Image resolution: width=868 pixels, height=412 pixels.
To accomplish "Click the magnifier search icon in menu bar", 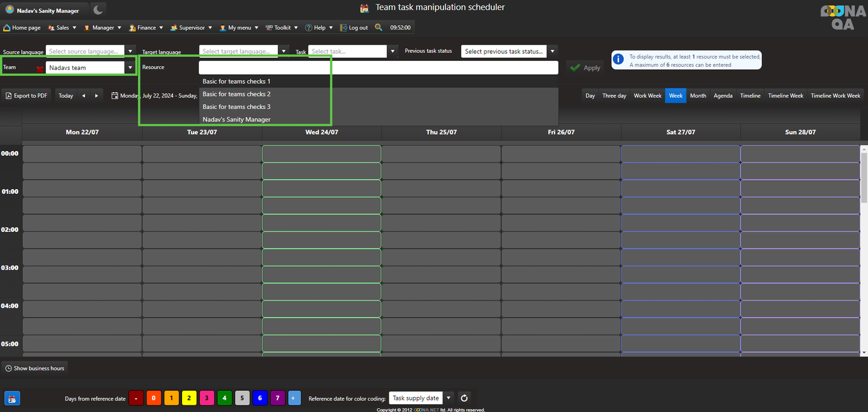I will pyautogui.click(x=379, y=27).
